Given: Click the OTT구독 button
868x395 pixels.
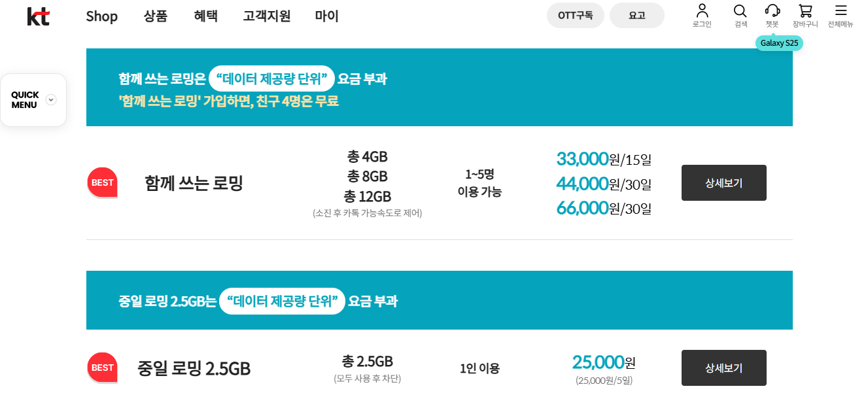Looking at the screenshot, I should pyautogui.click(x=575, y=15).
